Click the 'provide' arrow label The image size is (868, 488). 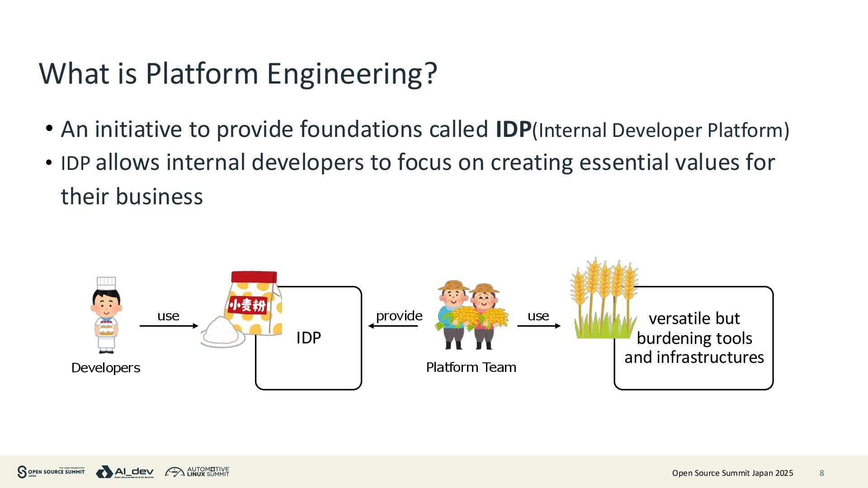coord(399,316)
